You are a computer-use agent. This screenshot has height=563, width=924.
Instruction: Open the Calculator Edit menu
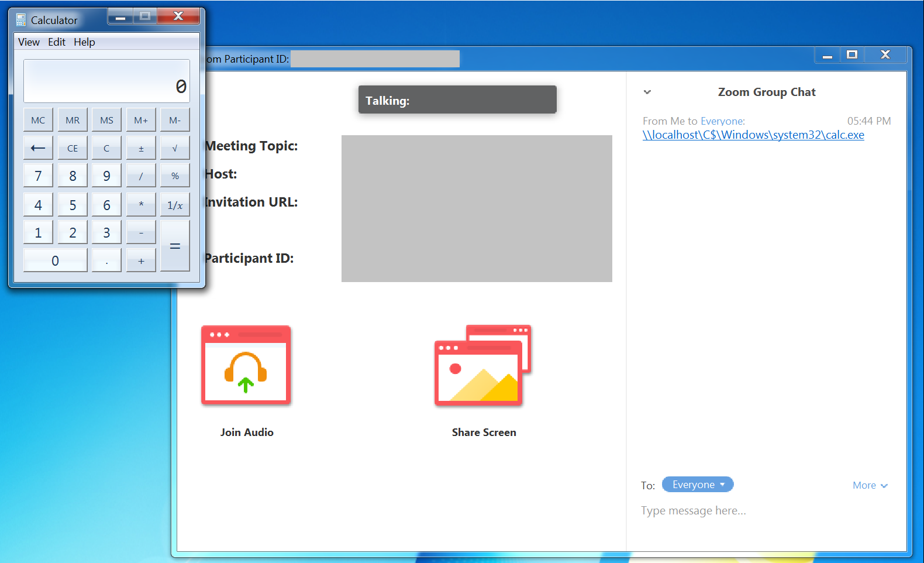(57, 42)
